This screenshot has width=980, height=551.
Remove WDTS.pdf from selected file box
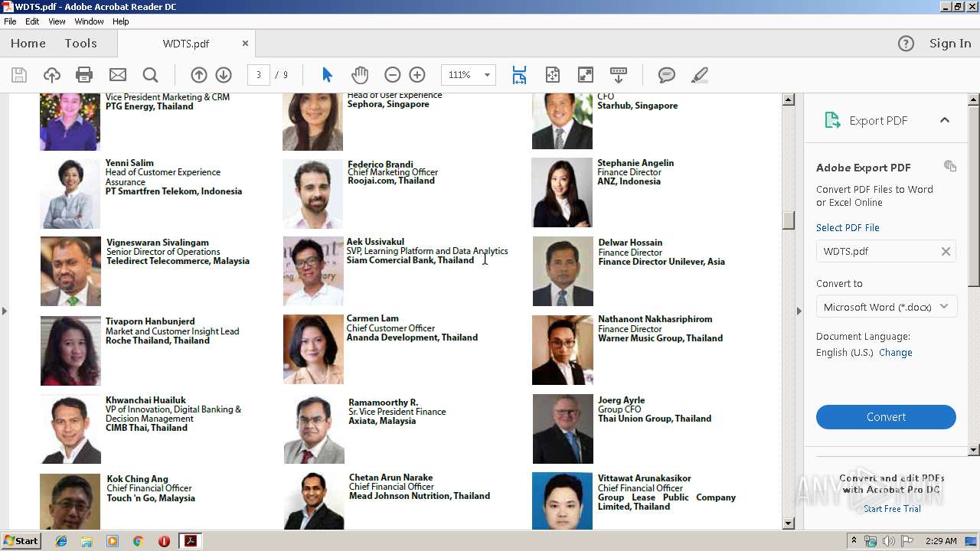coord(946,251)
